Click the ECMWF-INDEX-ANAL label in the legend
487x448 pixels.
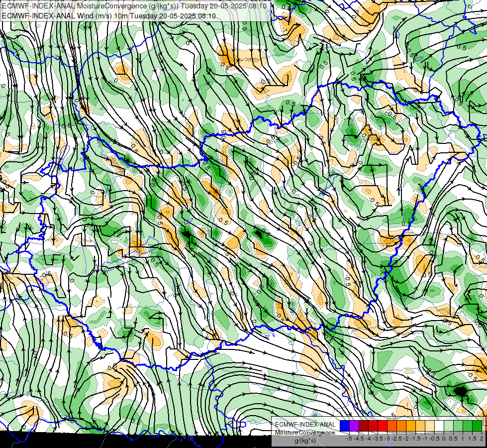click(x=305, y=425)
